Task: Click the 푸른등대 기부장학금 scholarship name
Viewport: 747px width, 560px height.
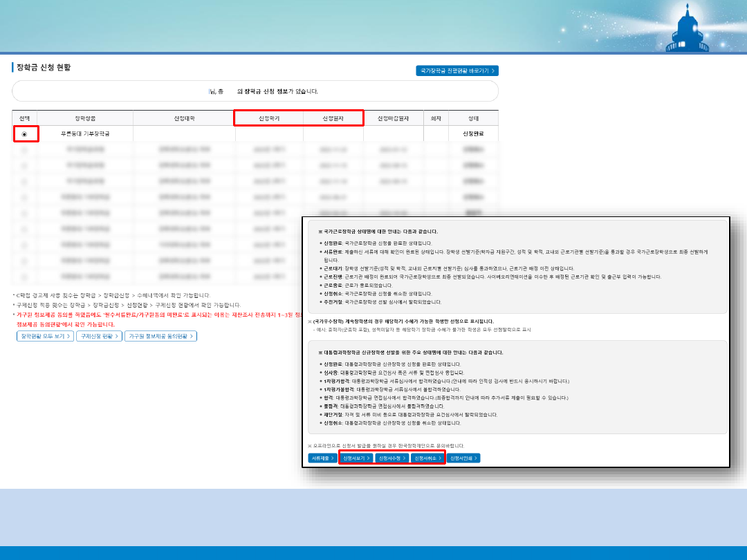Action: point(85,134)
